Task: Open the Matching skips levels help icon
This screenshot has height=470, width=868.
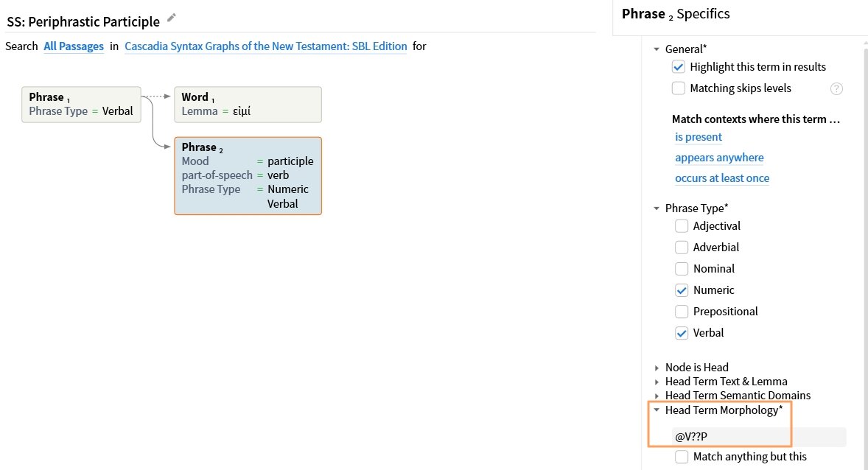Action: pos(836,88)
